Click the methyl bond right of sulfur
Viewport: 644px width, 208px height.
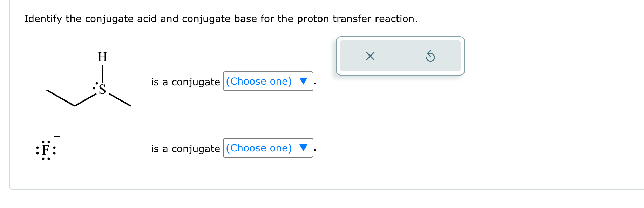pos(120,100)
